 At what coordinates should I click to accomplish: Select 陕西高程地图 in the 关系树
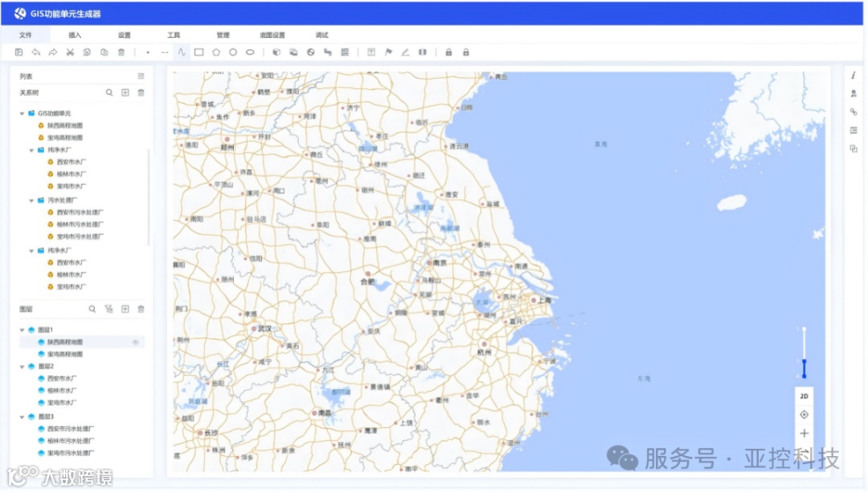(x=65, y=125)
